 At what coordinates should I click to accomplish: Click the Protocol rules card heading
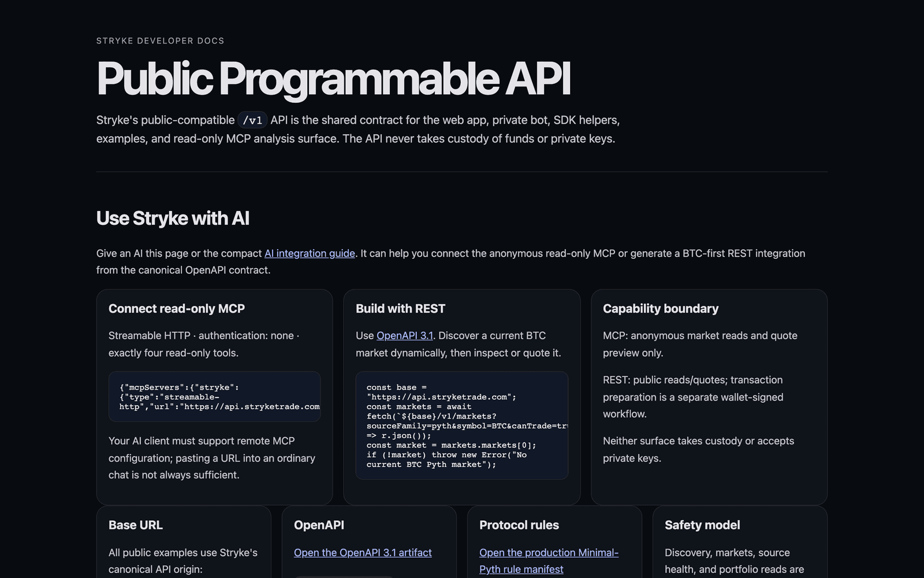[x=519, y=525]
